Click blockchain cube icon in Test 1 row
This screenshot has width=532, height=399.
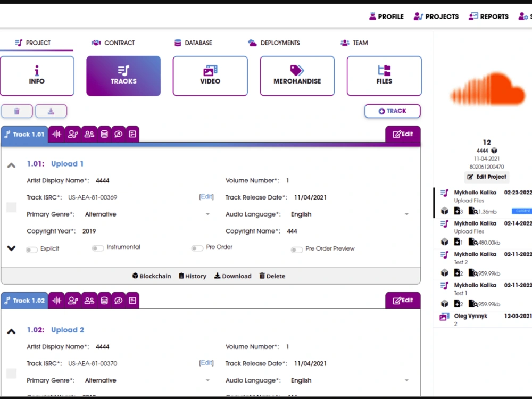click(x=444, y=304)
